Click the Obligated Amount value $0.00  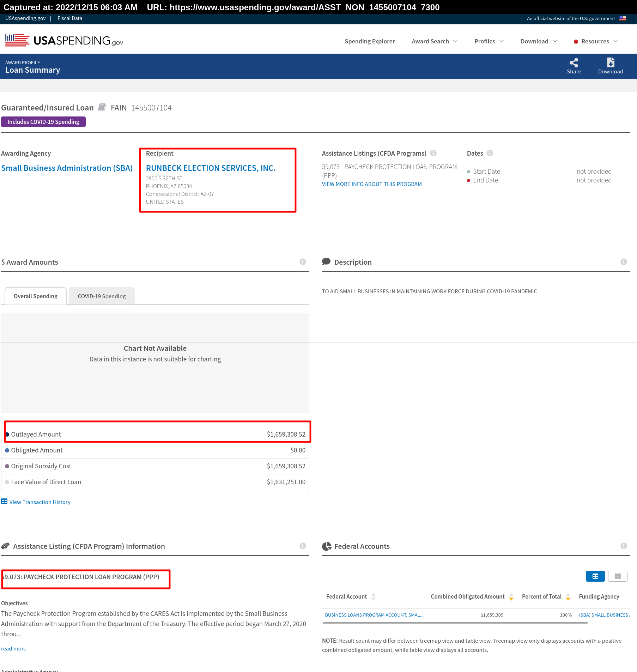[298, 450]
